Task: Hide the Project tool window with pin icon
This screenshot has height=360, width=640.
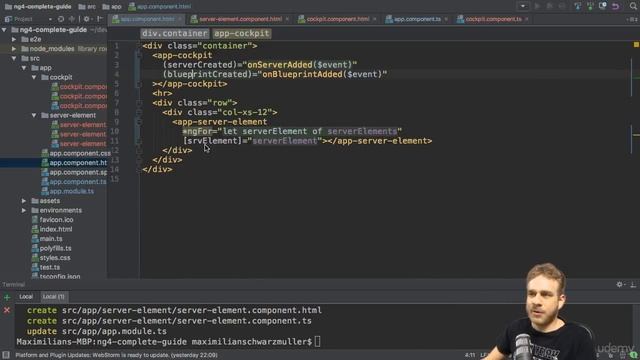Action: coord(99,19)
